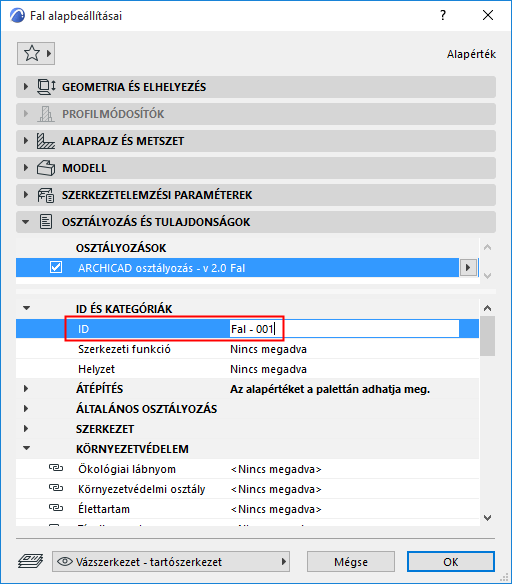Expand the Geometria és elhelyezés panel
Screen dimensions: 512x584
pyautogui.click(x=25, y=87)
